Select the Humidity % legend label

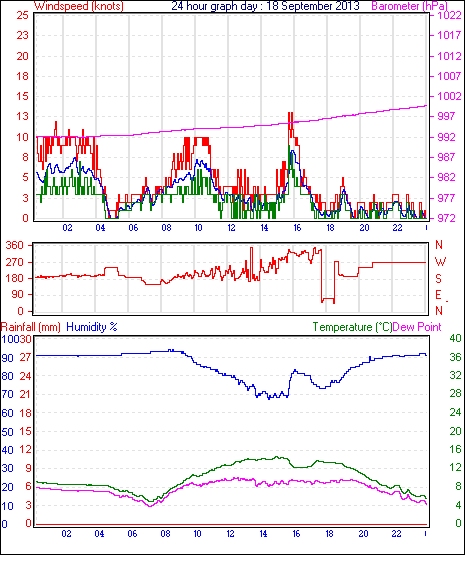coord(92,327)
